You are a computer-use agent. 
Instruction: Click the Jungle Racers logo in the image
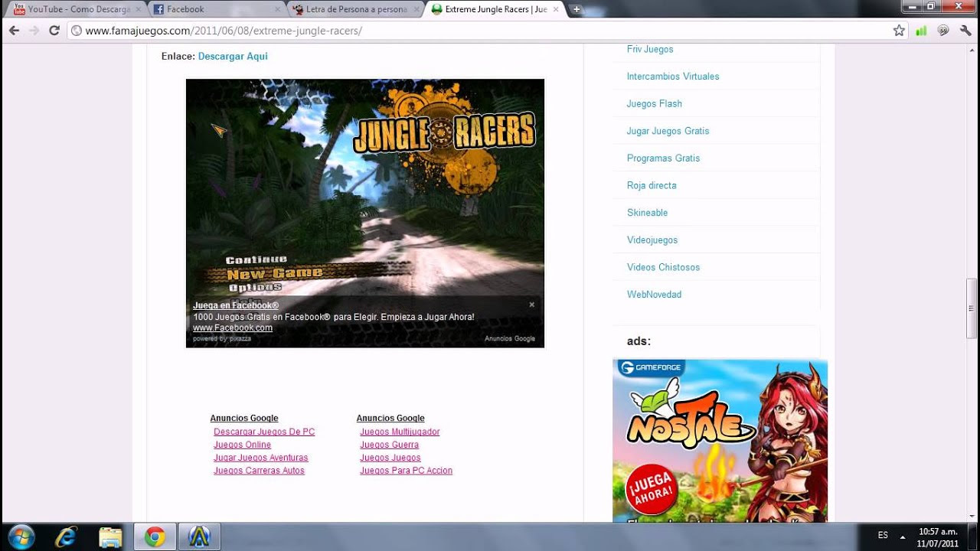coord(444,132)
